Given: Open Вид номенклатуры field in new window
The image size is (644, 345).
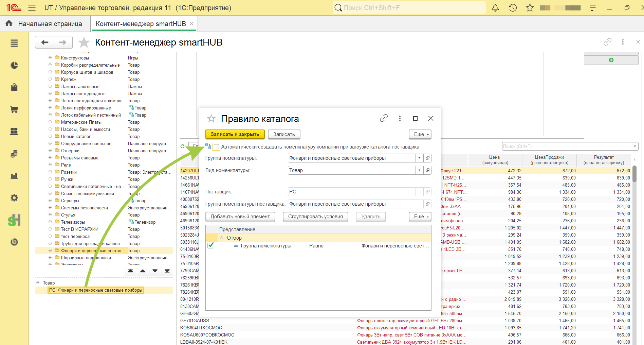Looking at the screenshot, I should (x=427, y=170).
